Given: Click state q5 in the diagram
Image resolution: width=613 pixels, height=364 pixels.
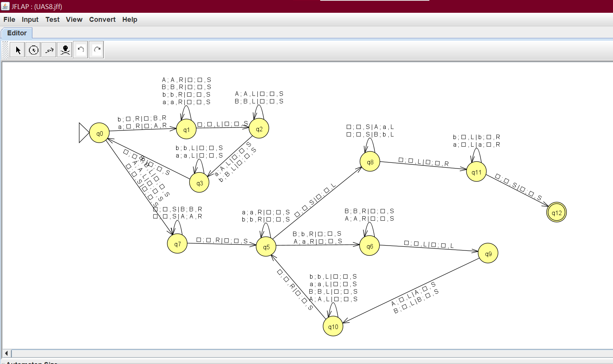Looking at the screenshot, I should pyautogui.click(x=266, y=247).
